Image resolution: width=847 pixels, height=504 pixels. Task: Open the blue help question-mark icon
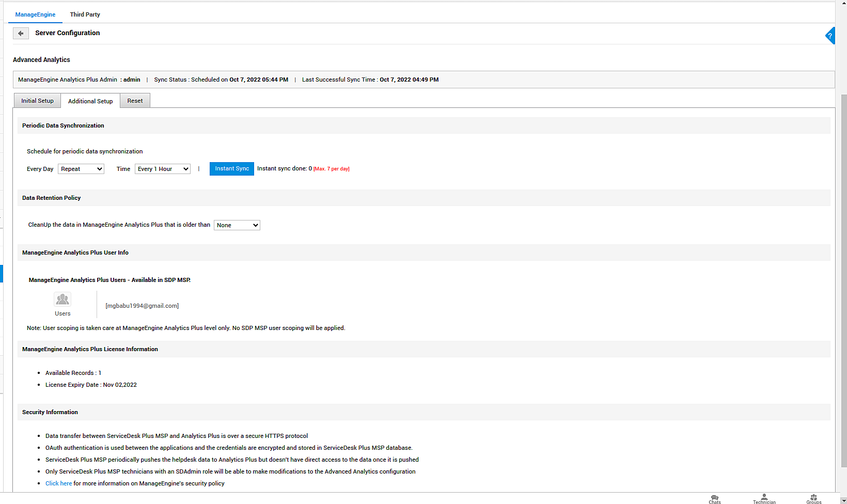tap(830, 36)
